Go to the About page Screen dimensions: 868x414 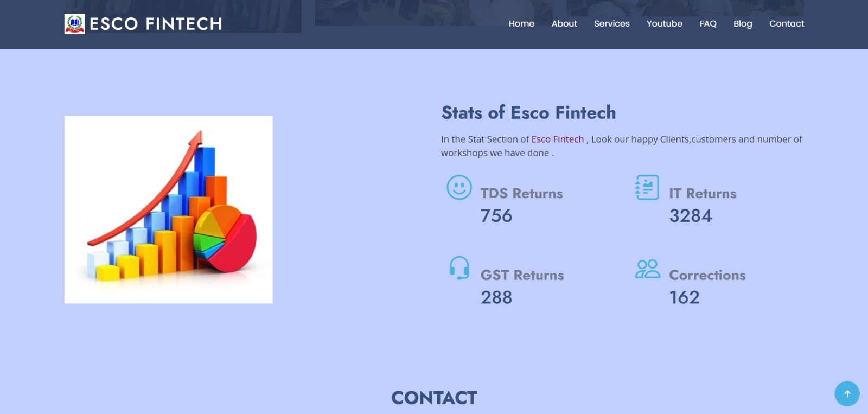pyautogui.click(x=564, y=23)
